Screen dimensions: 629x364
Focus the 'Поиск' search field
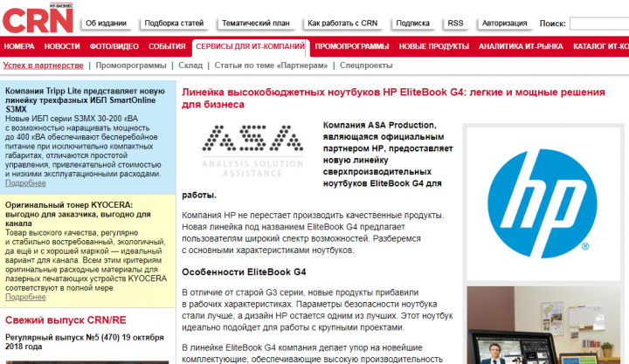(x=599, y=24)
